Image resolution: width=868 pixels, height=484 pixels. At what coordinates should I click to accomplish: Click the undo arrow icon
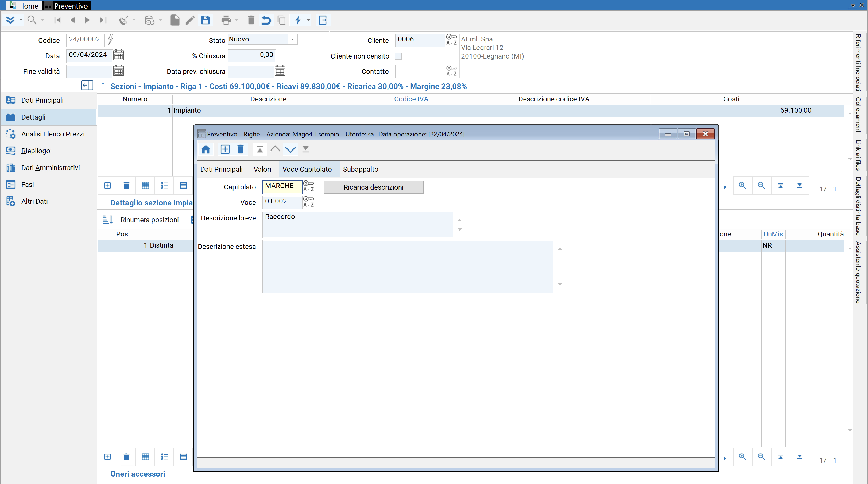pyautogui.click(x=266, y=20)
